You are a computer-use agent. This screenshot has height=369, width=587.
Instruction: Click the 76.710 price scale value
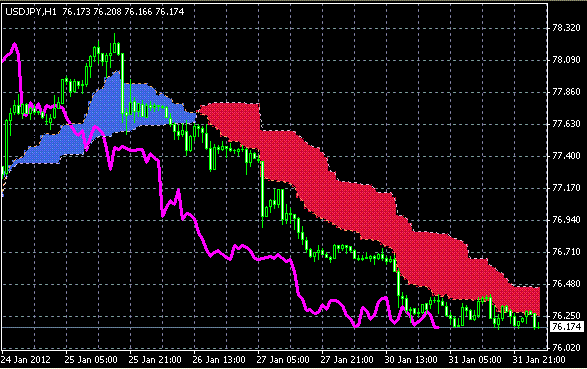click(x=566, y=251)
